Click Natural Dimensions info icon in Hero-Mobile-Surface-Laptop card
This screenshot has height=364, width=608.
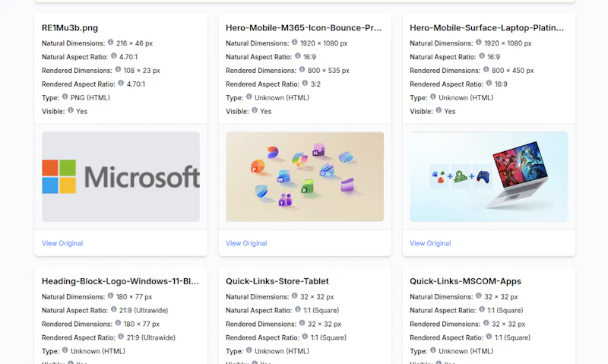tap(479, 43)
